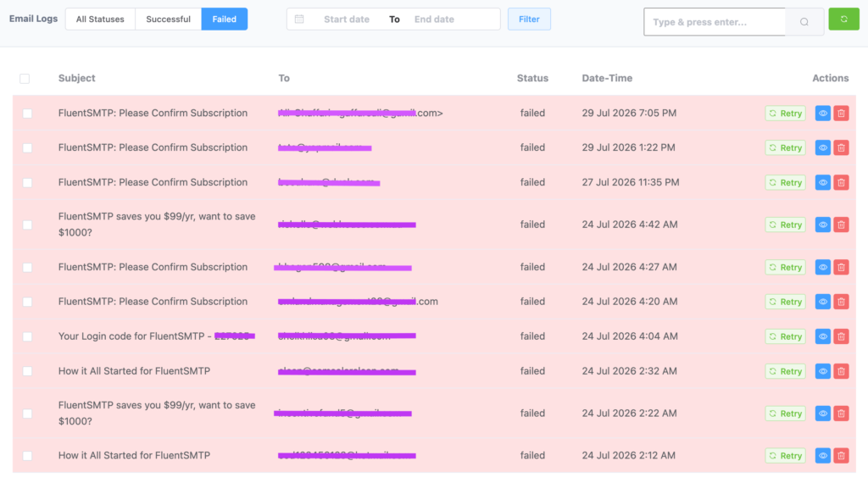Check the row dated 29 Jul 2026 1:22 PM
The height and width of the screenshot is (483, 868).
(27, 147)
